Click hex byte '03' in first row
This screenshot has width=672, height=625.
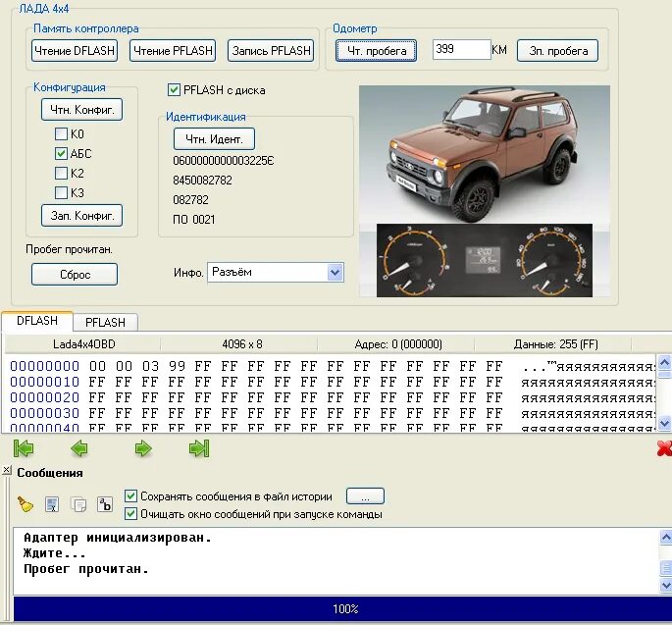coord(150,366)
